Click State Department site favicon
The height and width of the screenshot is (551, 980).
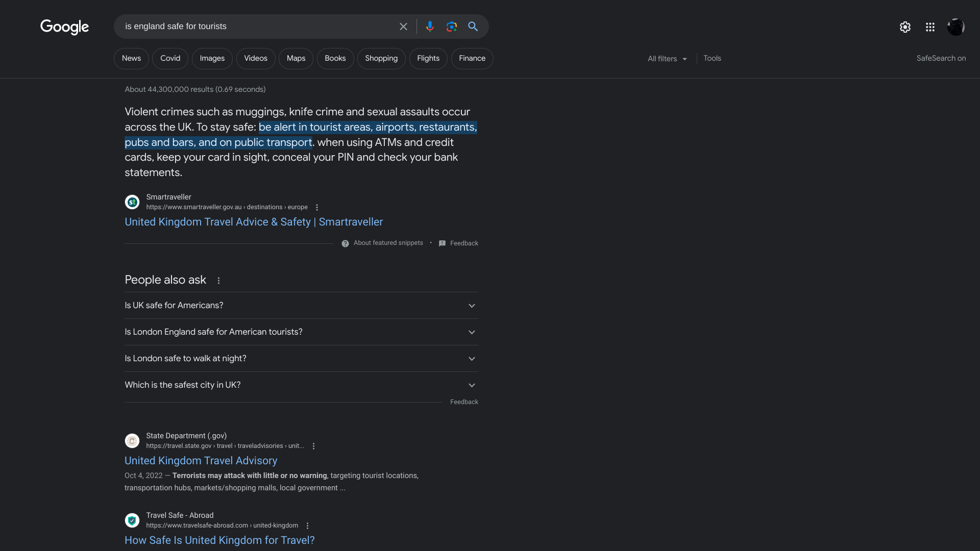point(132,441)
